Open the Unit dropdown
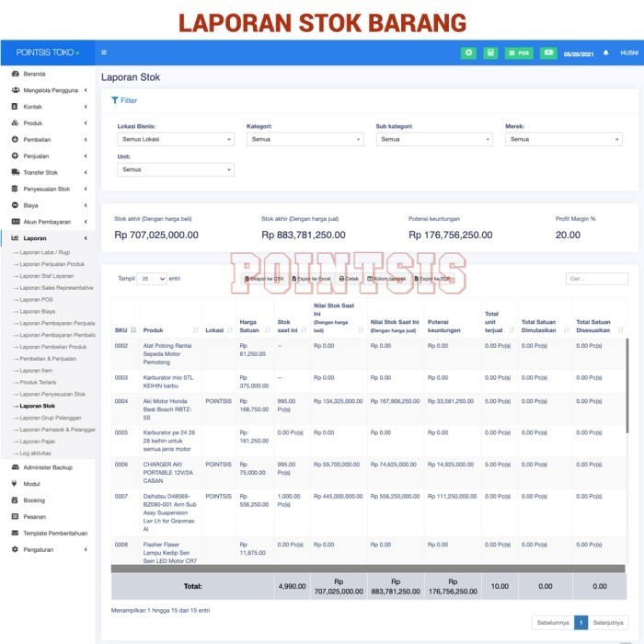Screen dimensions: 644x644 click(x=176, y=170)
